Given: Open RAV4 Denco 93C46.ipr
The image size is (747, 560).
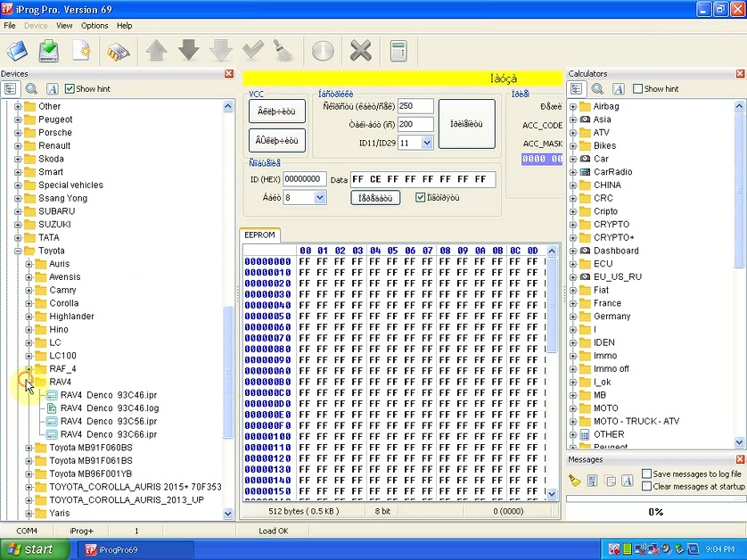Looking at the screenshot, I should pyautogui.click(x=109, y=395).
